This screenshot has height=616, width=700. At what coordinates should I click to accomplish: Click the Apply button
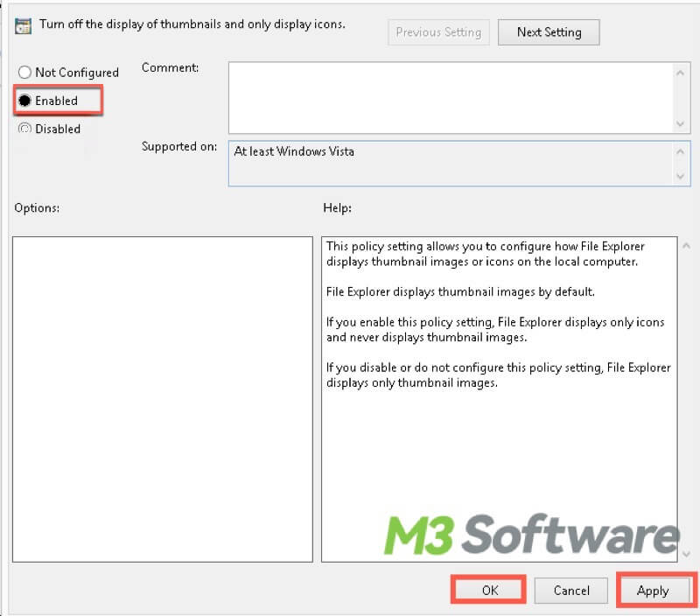coord(653,591)
